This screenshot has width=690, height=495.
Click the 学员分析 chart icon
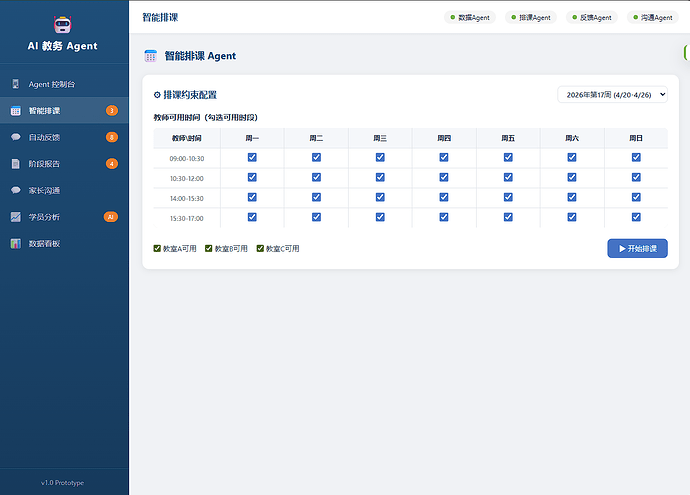click(x=15, y=217)
